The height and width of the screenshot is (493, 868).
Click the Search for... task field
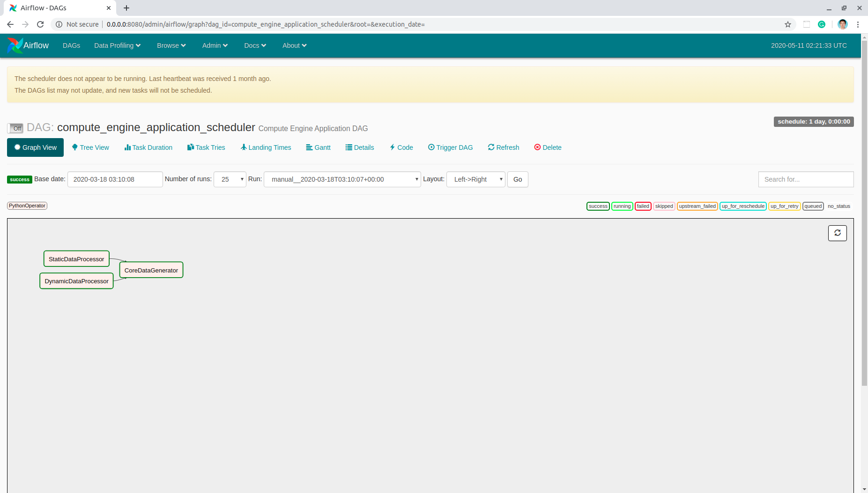coord(806,179)
